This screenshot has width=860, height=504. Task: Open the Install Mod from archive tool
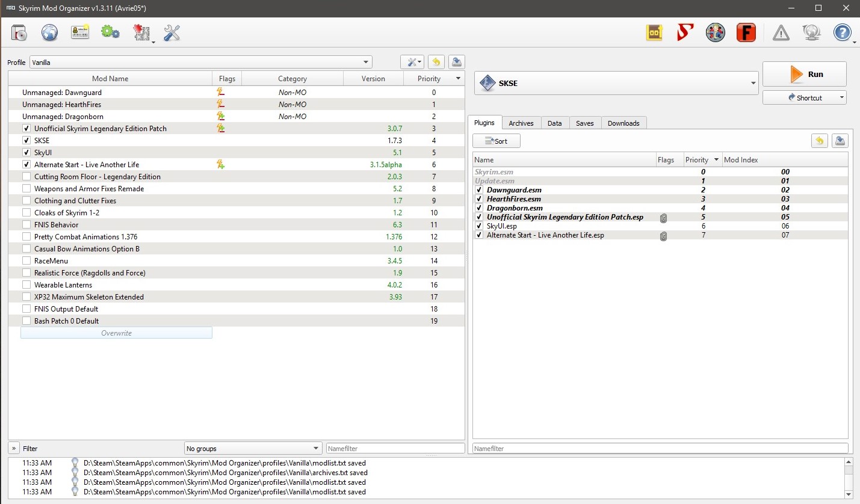[19, 33]
